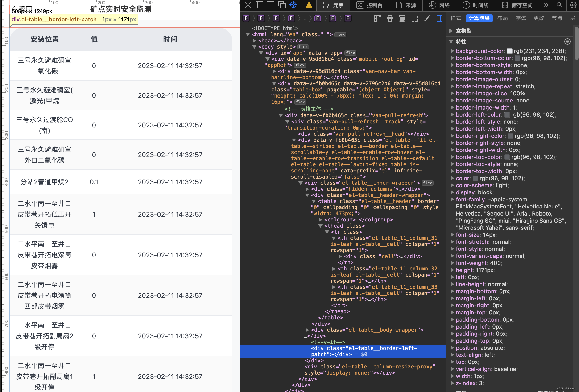
Task: Toggle rulers icon in DOM toolbar
Action: pyautogui.click(x=378, y=18)
